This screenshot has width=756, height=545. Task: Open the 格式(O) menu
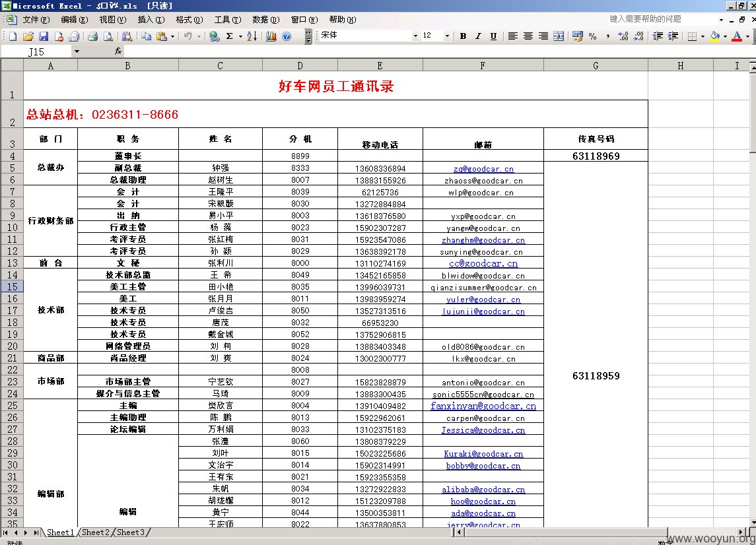click(x=189, y=20)
